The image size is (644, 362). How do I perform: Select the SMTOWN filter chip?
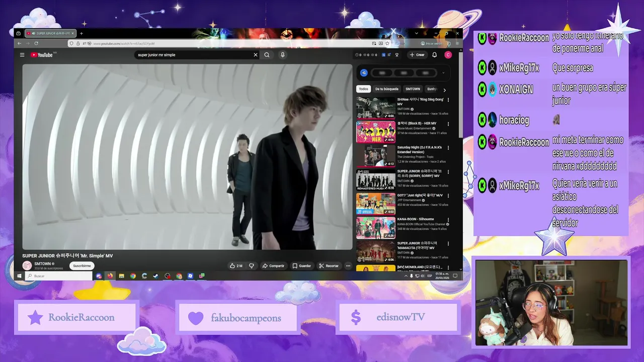[x=413, y=89]
